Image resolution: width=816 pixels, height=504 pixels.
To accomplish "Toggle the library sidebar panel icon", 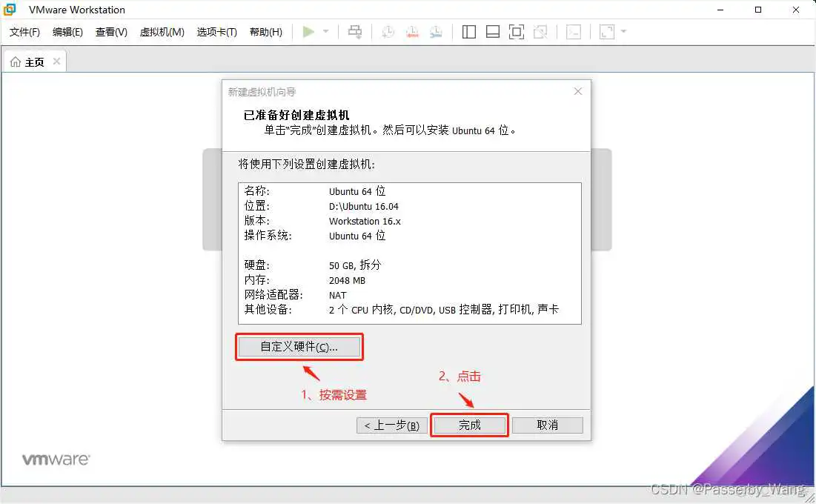I will coord(468,31).
